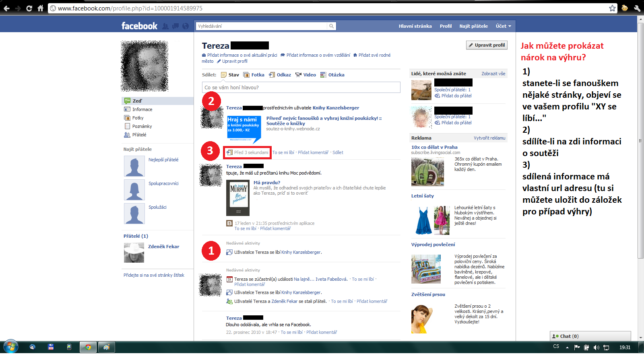Open the Chat (0) bar

click(x=590, y=336)
